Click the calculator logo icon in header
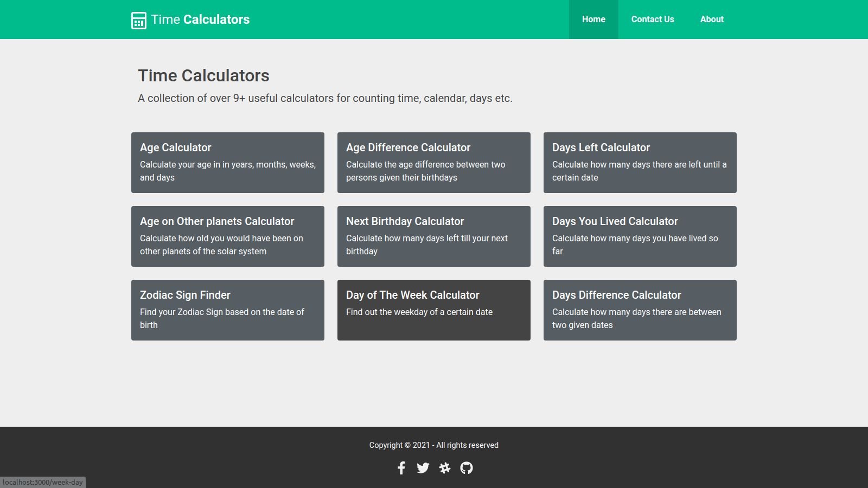 tap(139, 20)
